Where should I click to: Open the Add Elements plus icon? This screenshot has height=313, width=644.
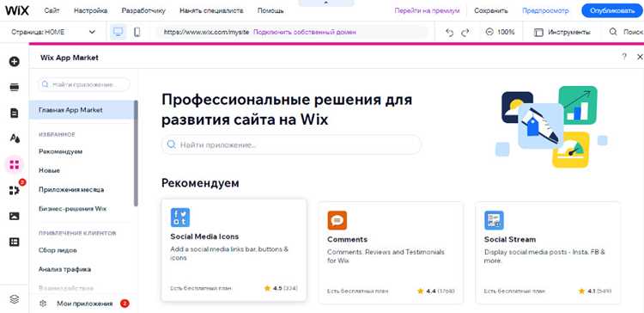[x=15, y=62]
